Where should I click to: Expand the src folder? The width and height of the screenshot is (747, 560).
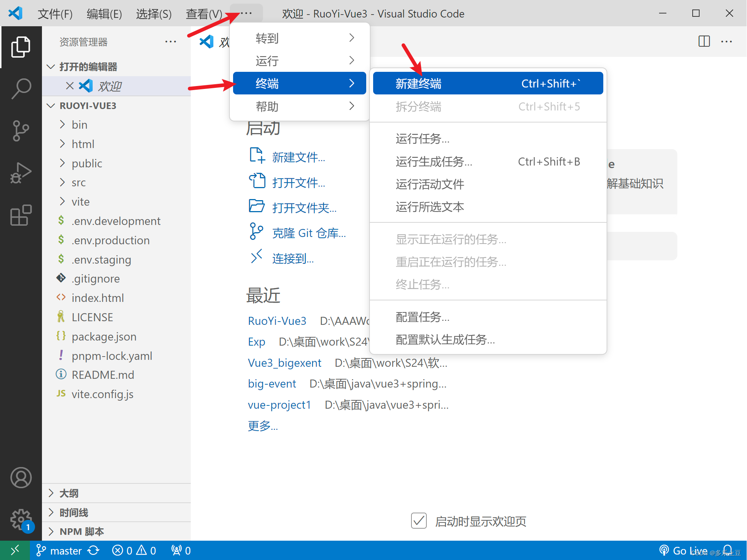click(x=78, y=182)
